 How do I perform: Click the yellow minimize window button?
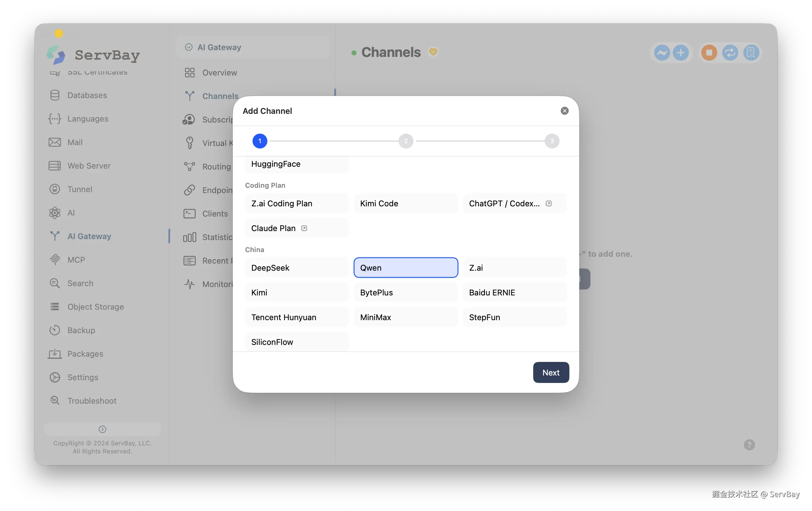(x=59, y=33)
